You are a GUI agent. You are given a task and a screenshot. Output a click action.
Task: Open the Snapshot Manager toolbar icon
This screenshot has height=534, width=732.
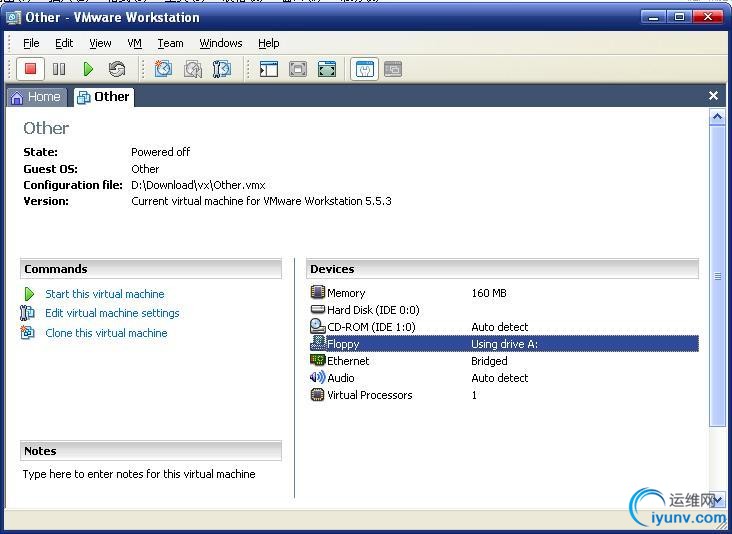coord(222,69)
